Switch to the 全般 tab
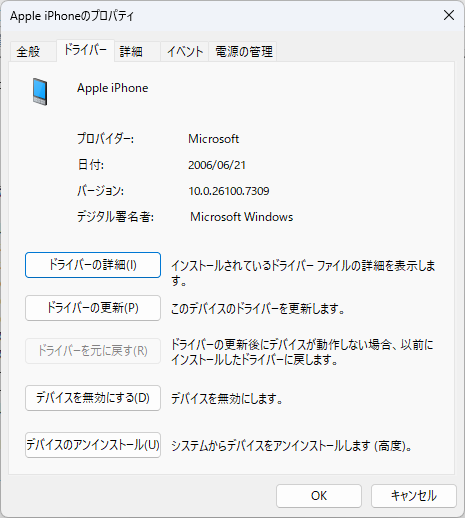The image size is (465, 518). click(33, 52)
